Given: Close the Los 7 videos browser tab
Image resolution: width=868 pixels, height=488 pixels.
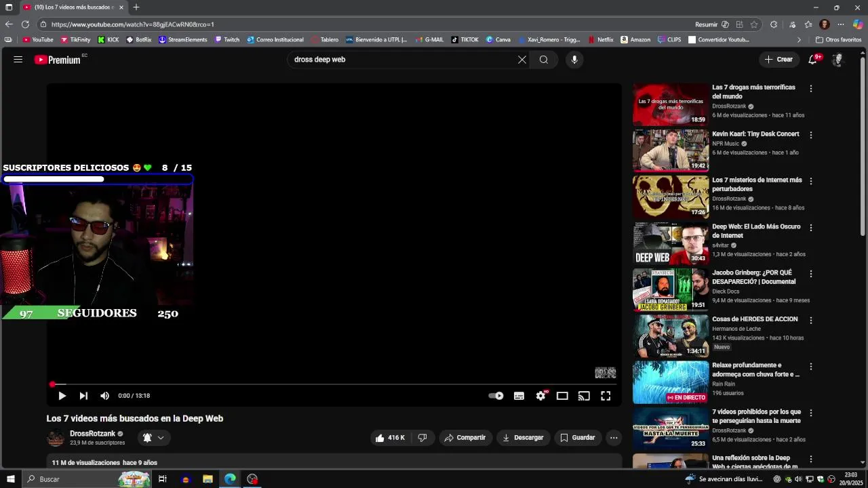Looking at the screenshot, I should [x=121, y=7].
